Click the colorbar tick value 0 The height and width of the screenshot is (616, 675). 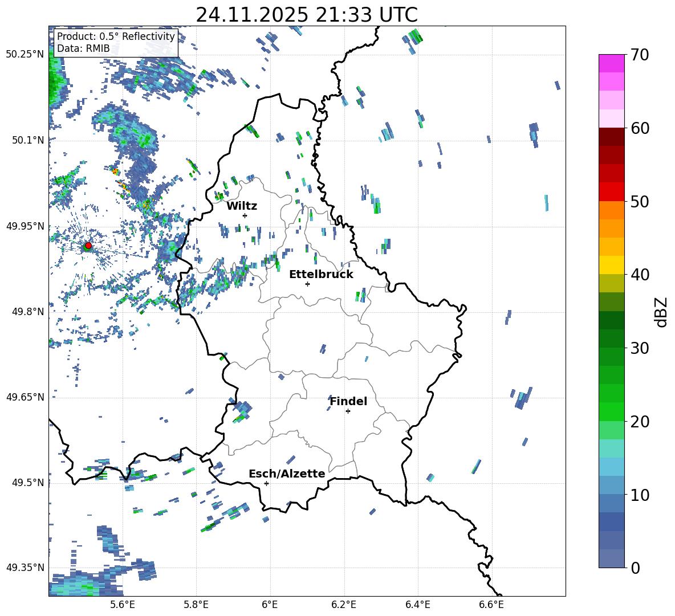tap(635, 568)
